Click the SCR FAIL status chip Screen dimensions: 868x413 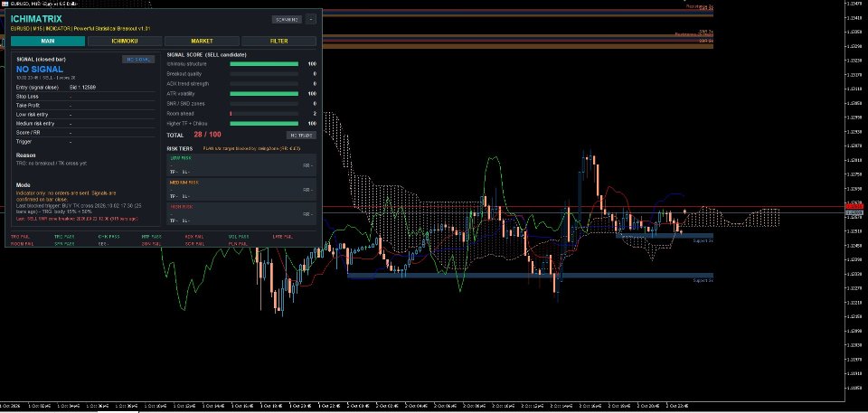click(x=195, y=244)
